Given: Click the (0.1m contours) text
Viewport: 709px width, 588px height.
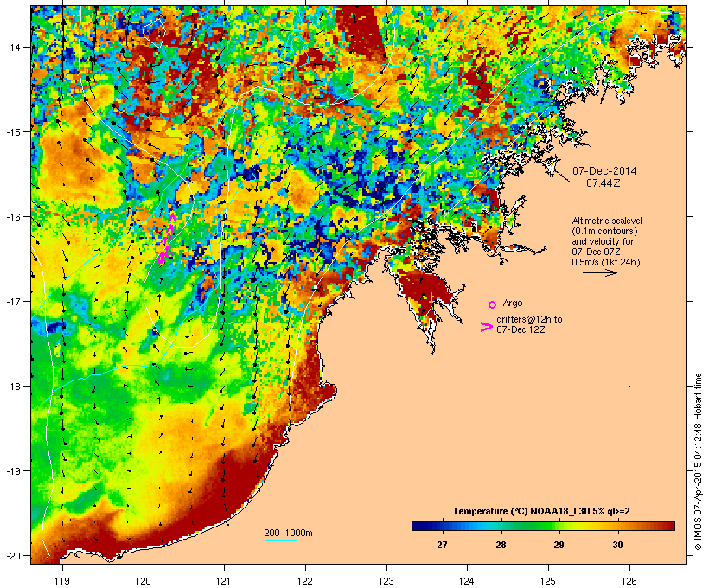Looking at the screenshot, I should [x=605, y=231].
